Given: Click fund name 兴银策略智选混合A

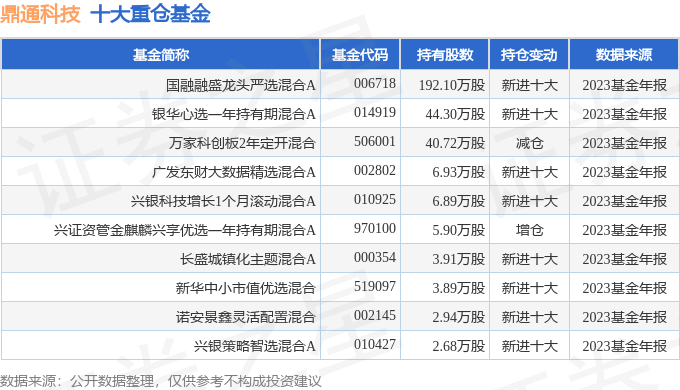Looking at the screenshot, I should click(x=255, y=347).
